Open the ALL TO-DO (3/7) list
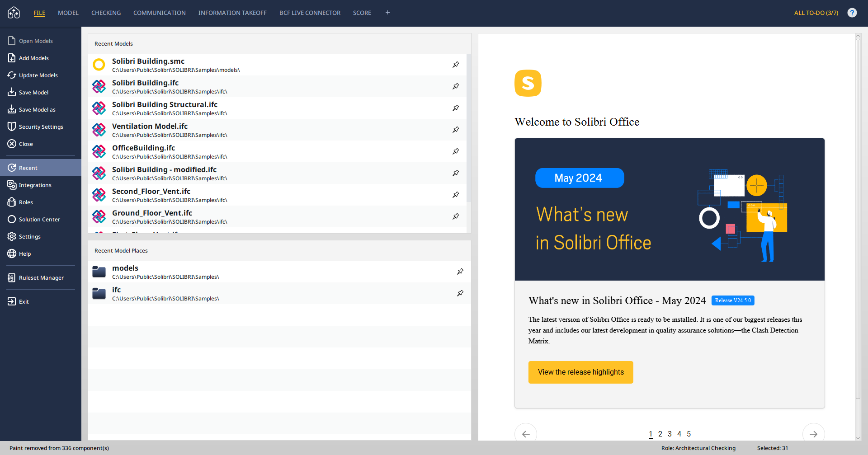The height and width of the screenshot is (455, 868). pos(816,13)
